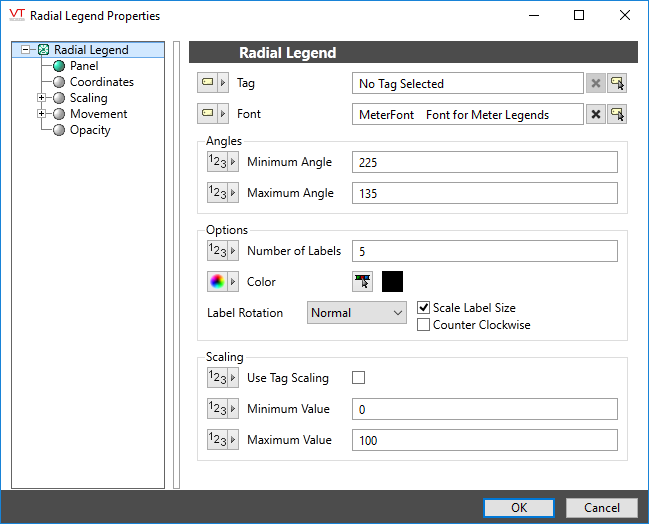Click the Cancel button
The width and height of the screenshot is (649, 524).
click(602, 508)
